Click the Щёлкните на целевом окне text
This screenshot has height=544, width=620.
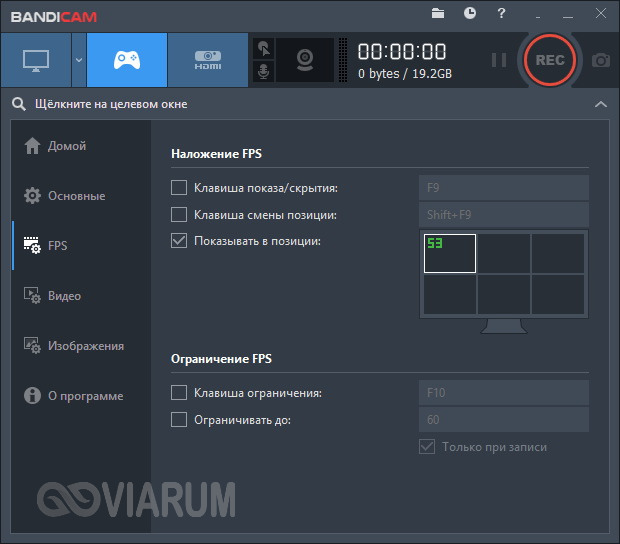click(111, 104)
